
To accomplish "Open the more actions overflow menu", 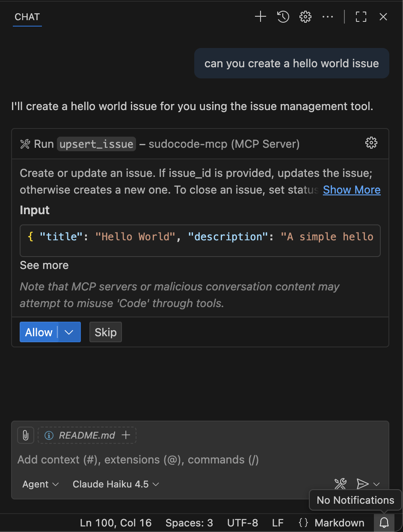I will (x=328, y=17).
